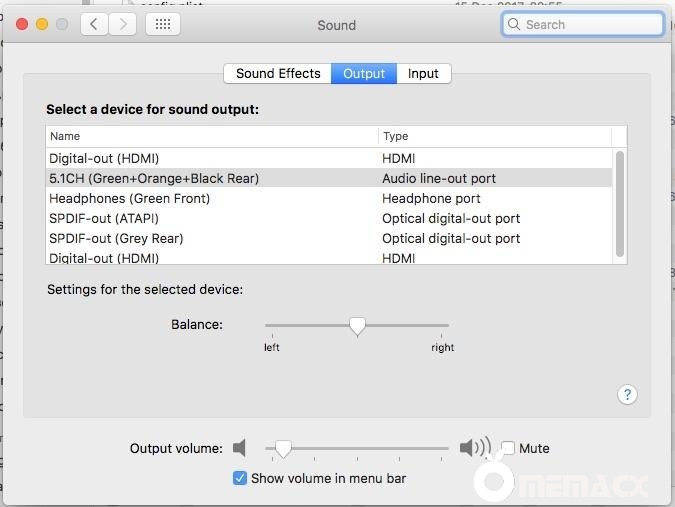This screenshot has width=675, height=507.
Task: Click the forward navigation arrow
Action: point(122,25)
